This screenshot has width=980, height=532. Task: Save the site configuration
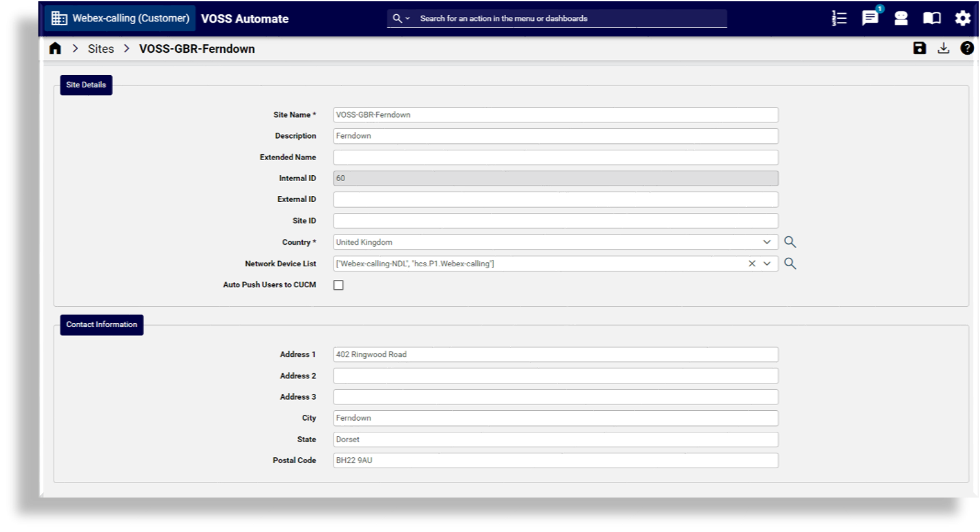coord(919,48)
